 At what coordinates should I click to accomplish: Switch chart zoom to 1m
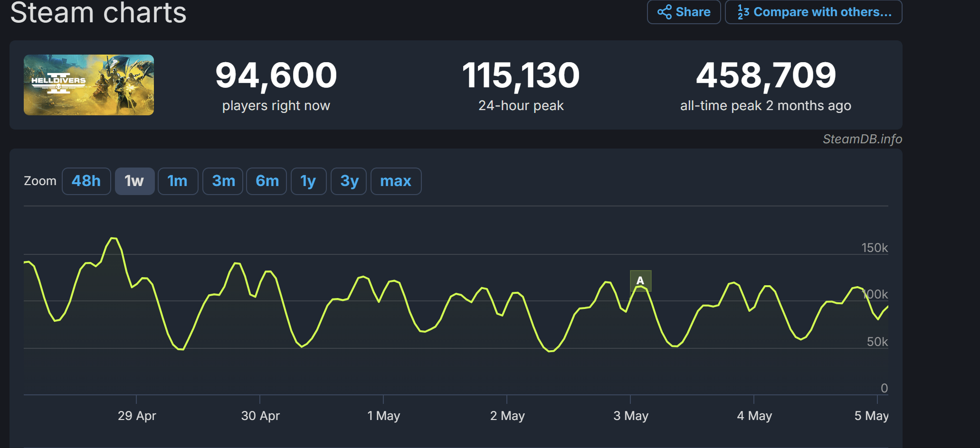tap(178, 181)
